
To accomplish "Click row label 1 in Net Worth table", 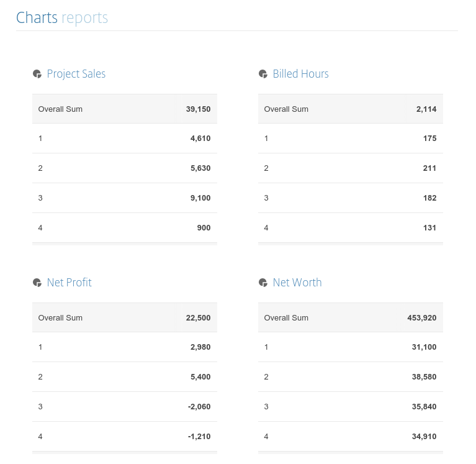I will (x=266, y=347).
